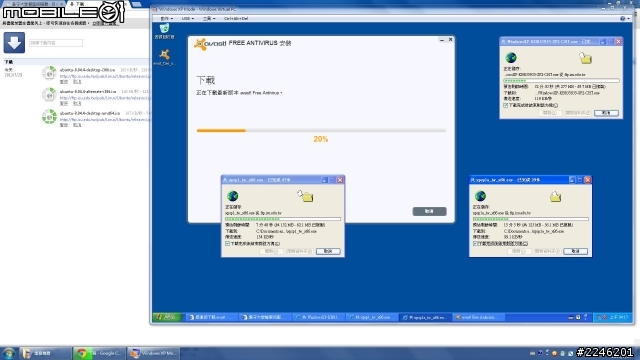This screenshot has width=640, height=360.
Task: Cancel the ubuntu alternate-i386.iso download
Action: (77, 104)
